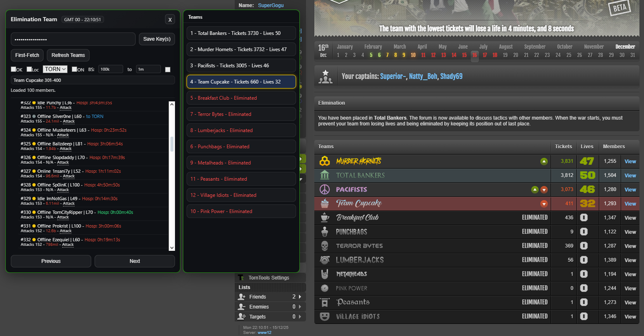Image resolution: width=644 pixels, height=336 pixels.
Task: Click the Total Bankers bank building icon
Action: [x=325, y=175]
